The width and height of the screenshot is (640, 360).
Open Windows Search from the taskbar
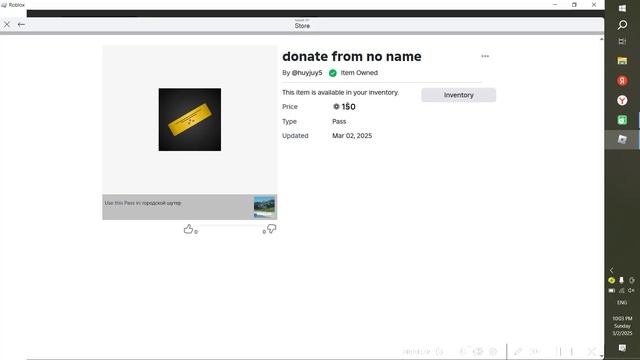click(x=622, y=25)
